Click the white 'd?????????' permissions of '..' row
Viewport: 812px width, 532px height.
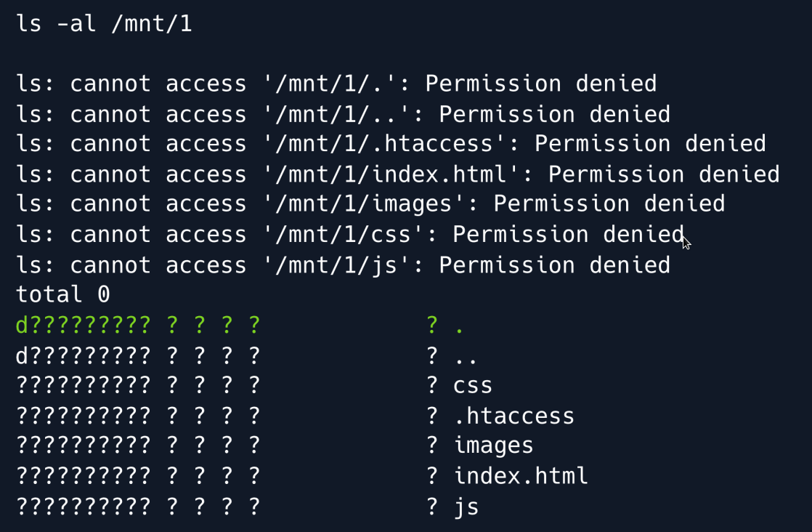(84, 355)
